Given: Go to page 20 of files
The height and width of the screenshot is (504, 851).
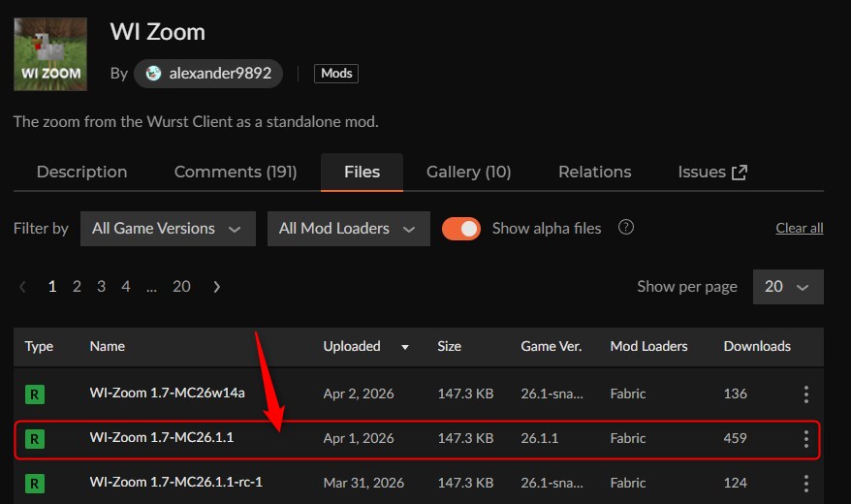Looking at the screenshot, I should (x=181, y=287).
